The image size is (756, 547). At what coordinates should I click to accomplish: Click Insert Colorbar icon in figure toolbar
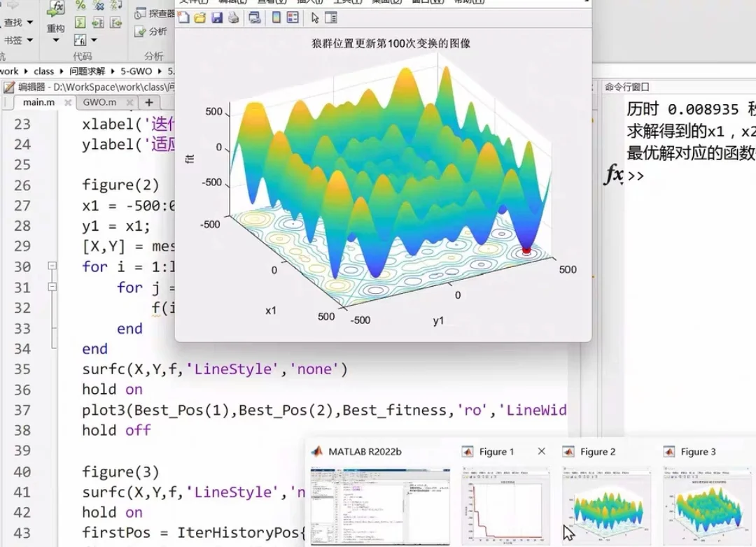coord(276,18)
